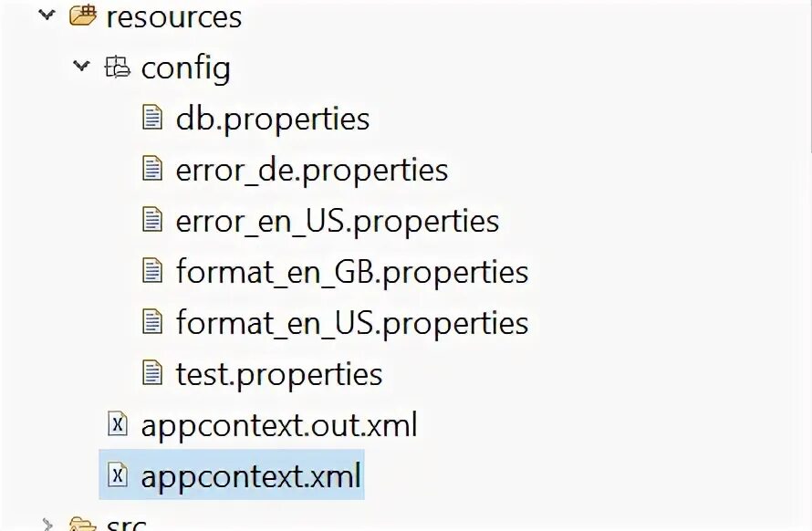Select error_de.properties file name
The height and width of the screenshot is (531, 812).
point(311,170)
